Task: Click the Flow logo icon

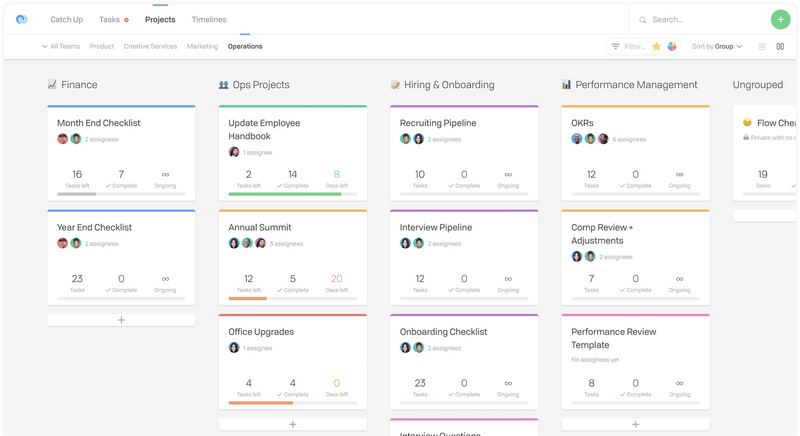Action: (x=21, y=19)
